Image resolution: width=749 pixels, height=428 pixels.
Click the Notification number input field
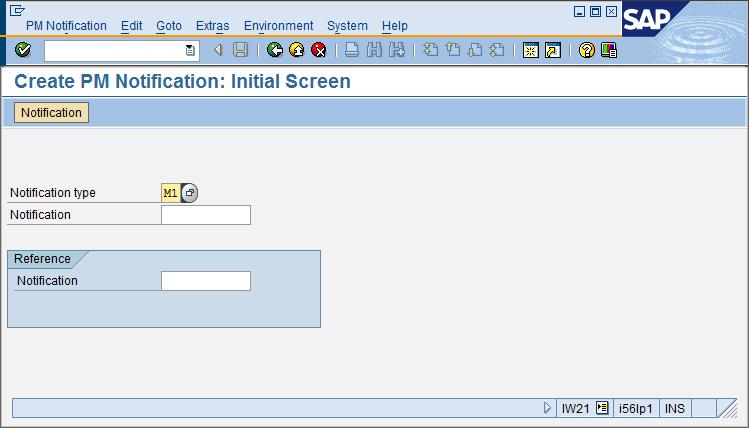[206, 215]
